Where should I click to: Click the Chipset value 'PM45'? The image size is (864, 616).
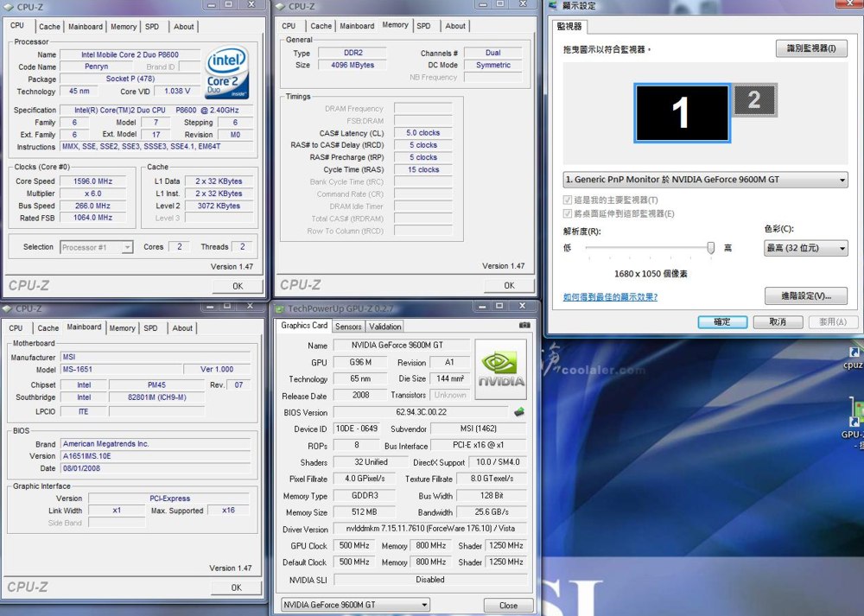(156, 384)
